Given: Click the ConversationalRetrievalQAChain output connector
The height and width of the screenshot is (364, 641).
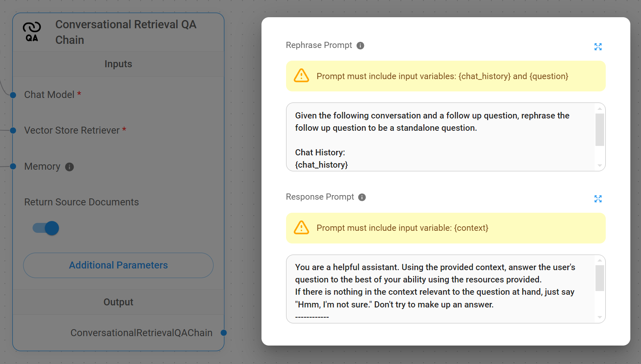Looking at the screenshot, I should [x=224, y=333].
